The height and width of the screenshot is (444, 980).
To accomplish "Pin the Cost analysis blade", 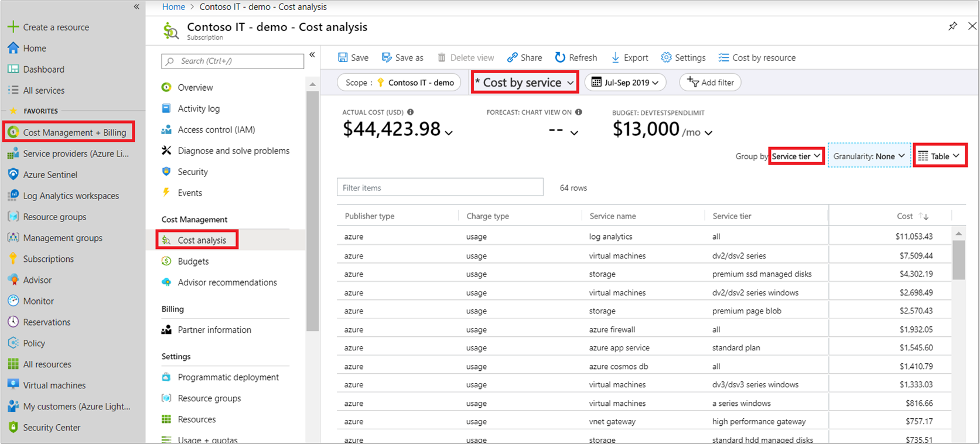I will coord(952,26).
